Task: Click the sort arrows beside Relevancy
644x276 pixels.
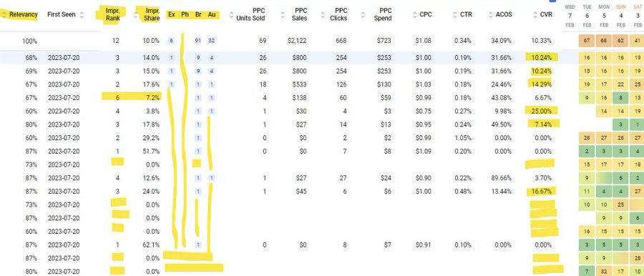Action: tap(4, 15)
